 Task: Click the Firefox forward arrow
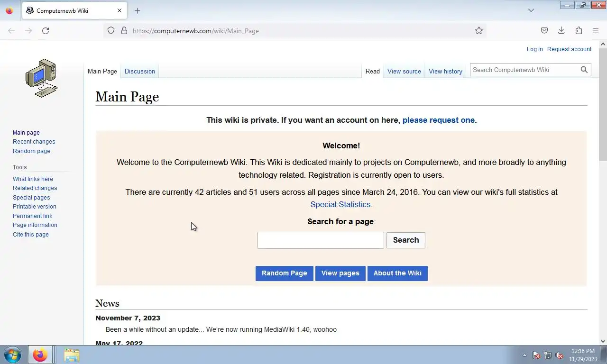pyautogui.click(x=28, y=31)
